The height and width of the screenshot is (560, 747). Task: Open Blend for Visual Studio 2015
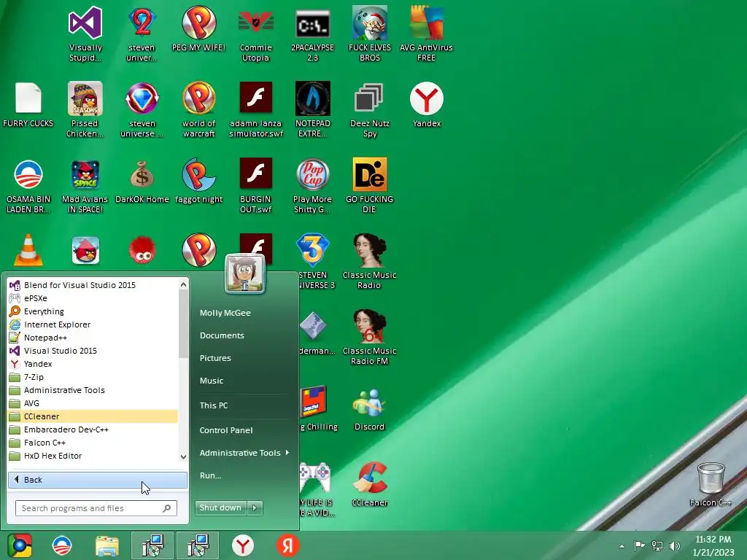tap(93, 285)
